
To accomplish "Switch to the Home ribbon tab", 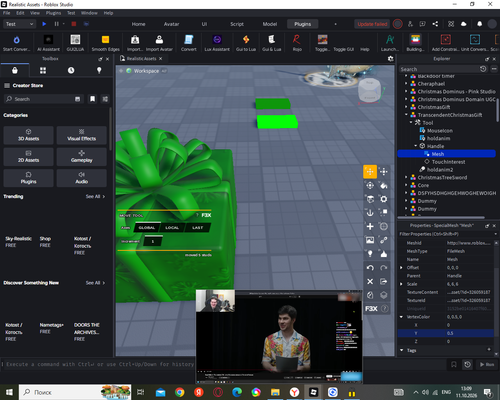I will click(x=138, y=24).
